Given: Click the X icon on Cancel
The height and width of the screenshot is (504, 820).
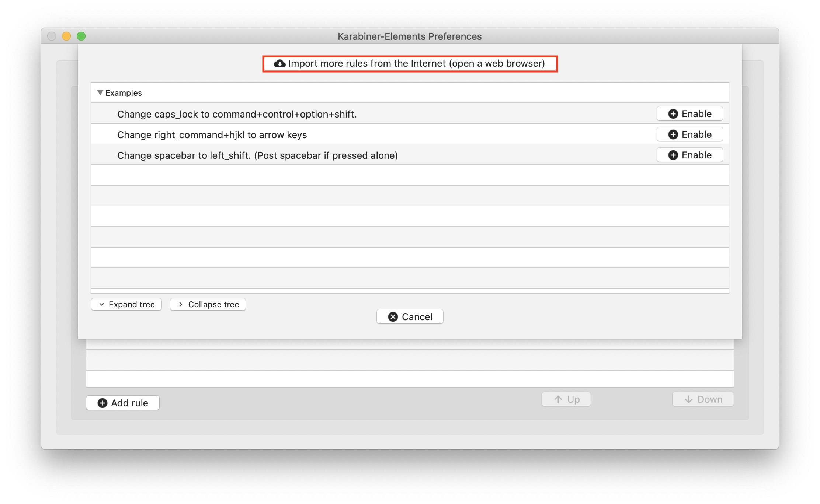Looking at the screenshot, I should [x=393, y=317].
